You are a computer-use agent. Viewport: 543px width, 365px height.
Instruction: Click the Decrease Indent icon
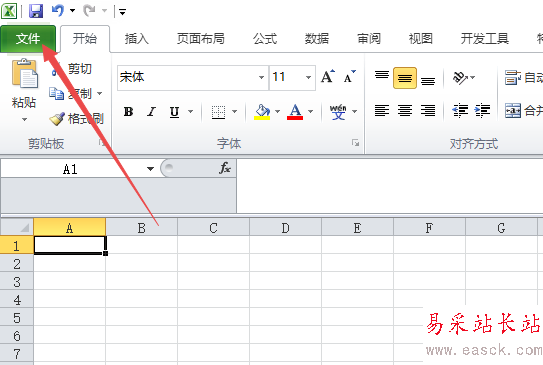(x=461, y=111)
